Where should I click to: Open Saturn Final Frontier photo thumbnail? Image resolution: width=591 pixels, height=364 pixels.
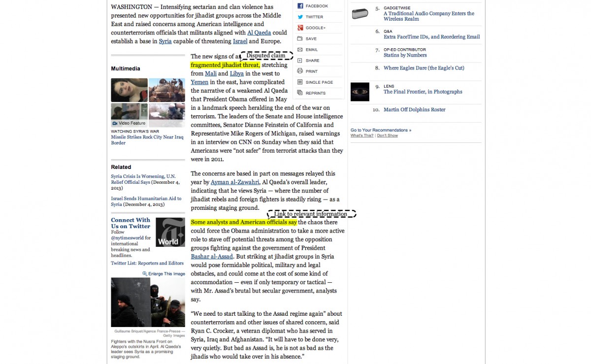360,92
